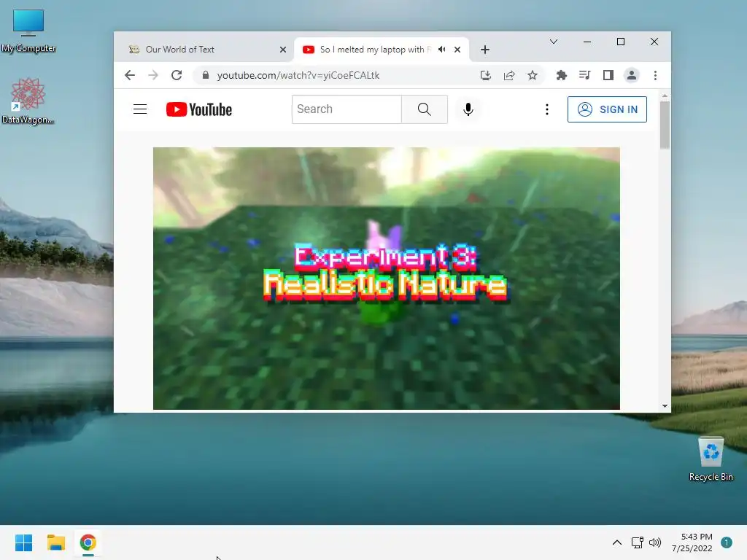Select Recycle Bin desktop icon

click(x=711, y=459)
